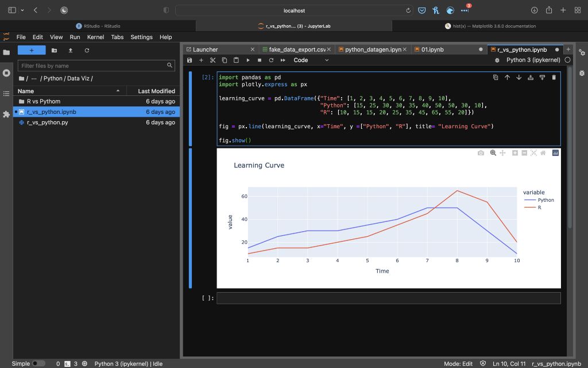Move the cell up with the up arrow
The height and width of the screenshot is (368, 588).
(x=507, y=78)
